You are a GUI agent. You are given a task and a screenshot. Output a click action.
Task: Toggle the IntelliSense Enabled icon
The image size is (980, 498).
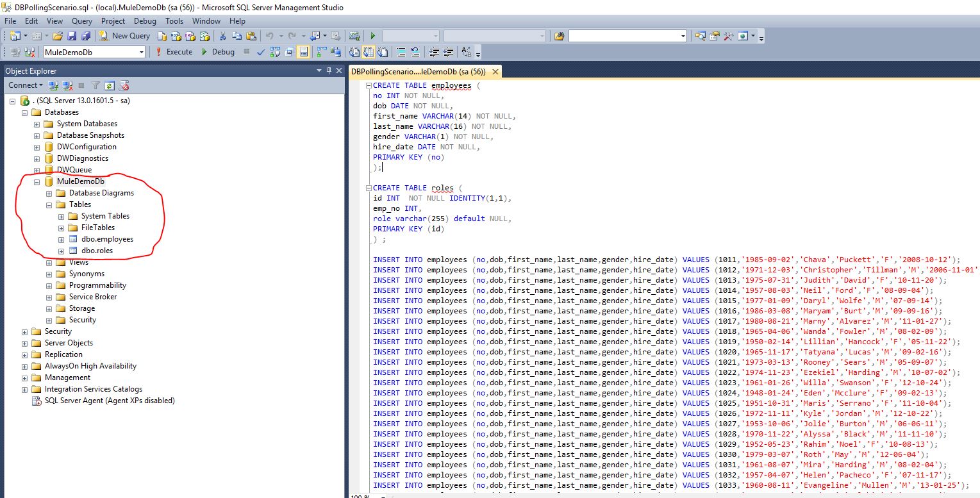pos(303,52)
